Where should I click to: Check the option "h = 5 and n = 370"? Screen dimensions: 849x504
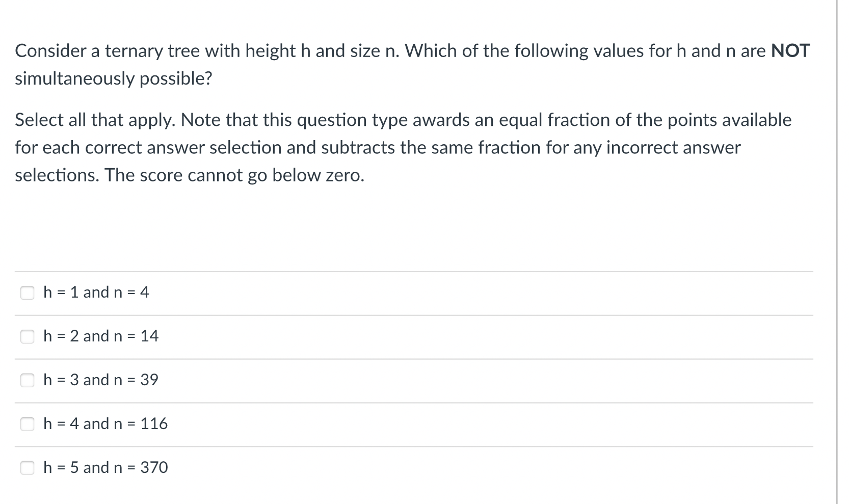pyautogui.click(x=28, y=467)
